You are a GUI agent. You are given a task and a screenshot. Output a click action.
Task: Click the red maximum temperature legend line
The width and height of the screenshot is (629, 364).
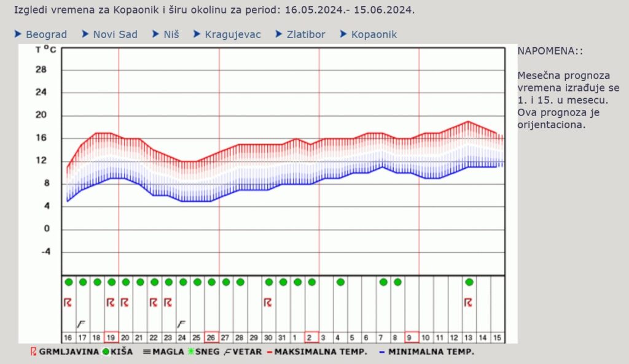coord(270,352)
